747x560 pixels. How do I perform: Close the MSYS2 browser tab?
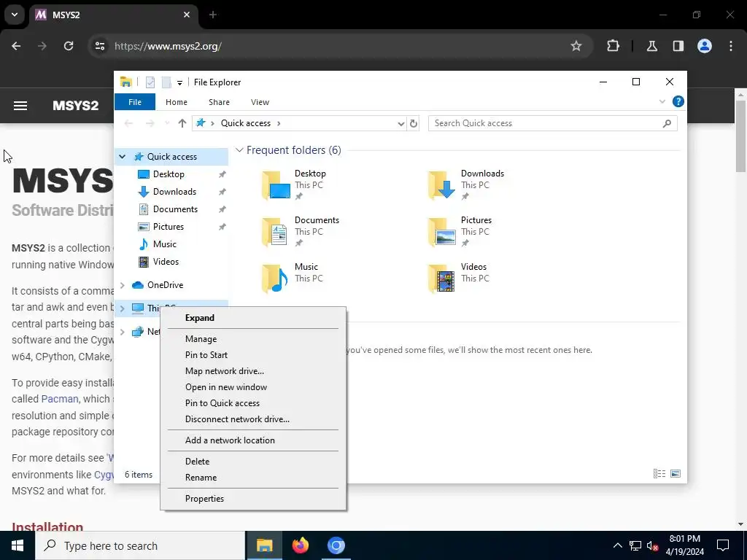(187, 15)
